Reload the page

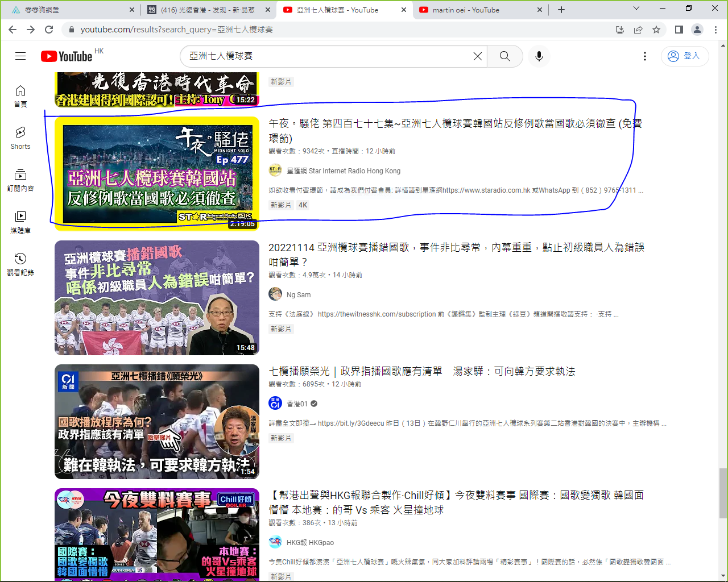coord(49,30)
